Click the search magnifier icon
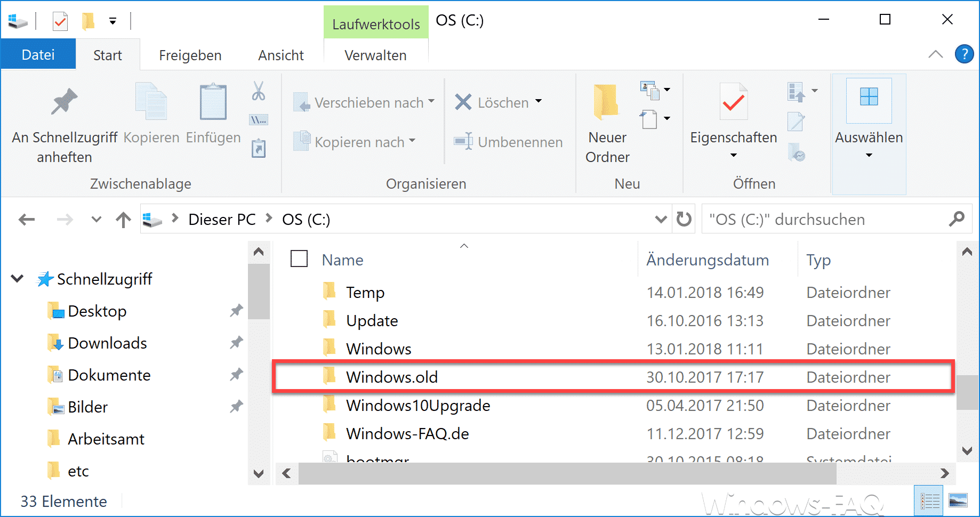980x517 pixels. tap(957, 219)
